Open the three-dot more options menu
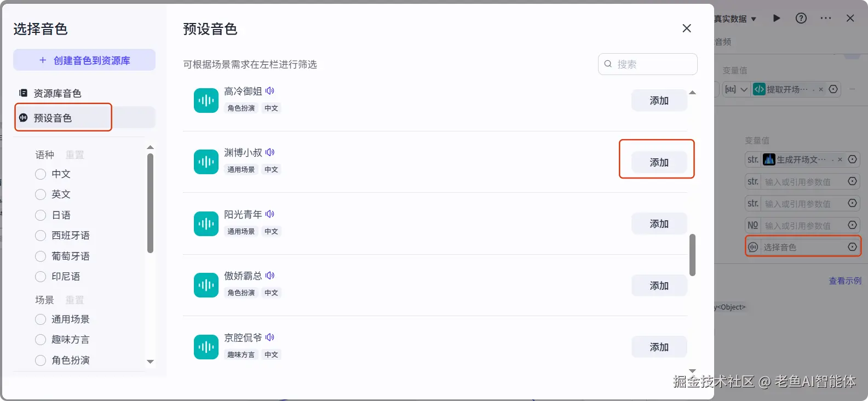This screenshot has width=868, height=401. click(826, 18)
